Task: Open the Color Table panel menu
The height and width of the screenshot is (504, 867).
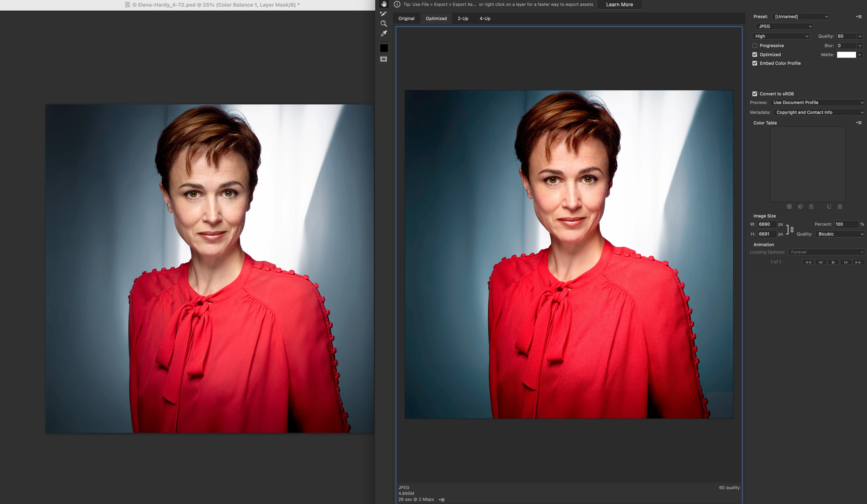Action: coord(859,122)
